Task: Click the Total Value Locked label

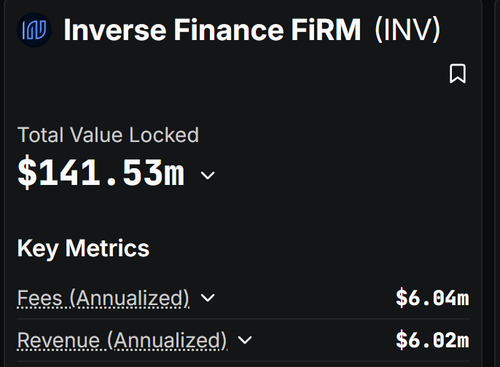Action: 108,135
